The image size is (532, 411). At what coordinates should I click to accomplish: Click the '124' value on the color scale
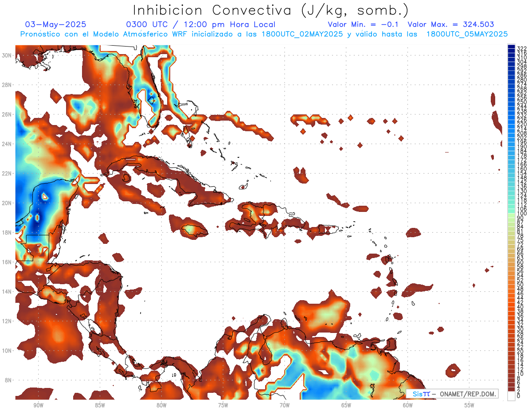pyautogui.click(x=522, y=196)
